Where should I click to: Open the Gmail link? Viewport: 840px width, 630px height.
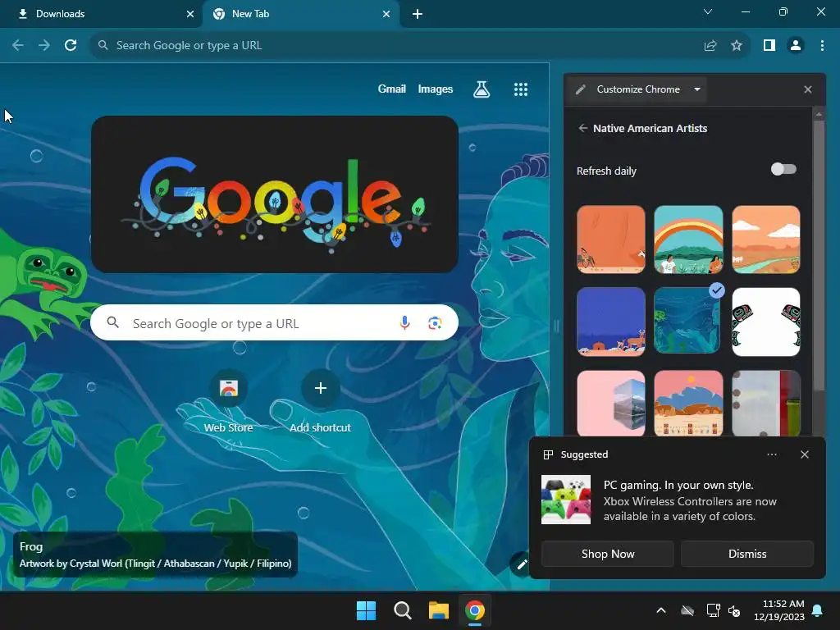click(391, 89)
